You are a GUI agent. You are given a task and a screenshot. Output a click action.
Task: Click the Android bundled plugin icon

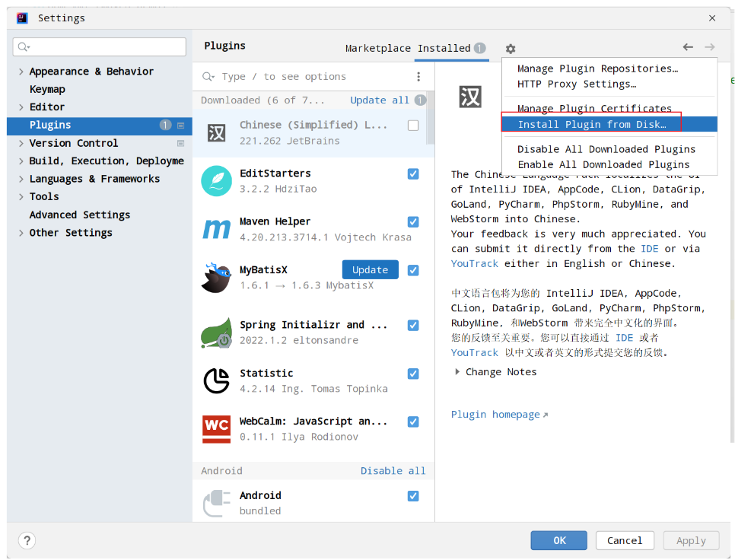[216, 503]
